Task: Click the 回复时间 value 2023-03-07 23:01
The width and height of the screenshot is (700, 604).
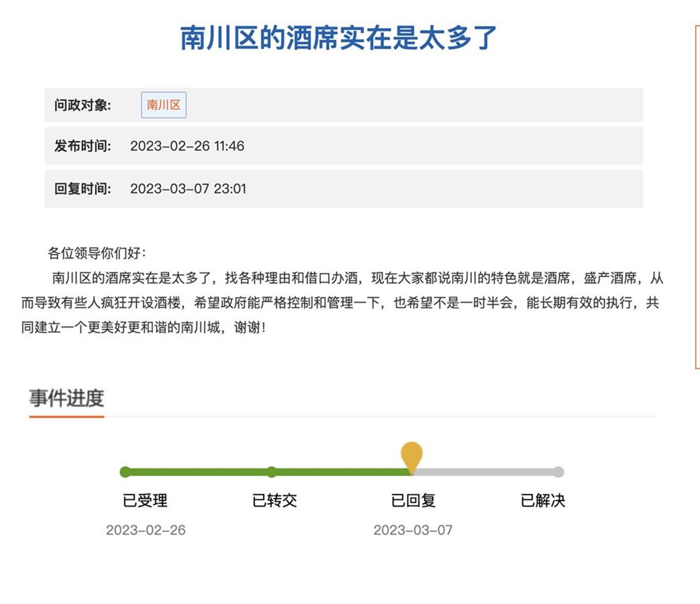Action: point(188,189)
